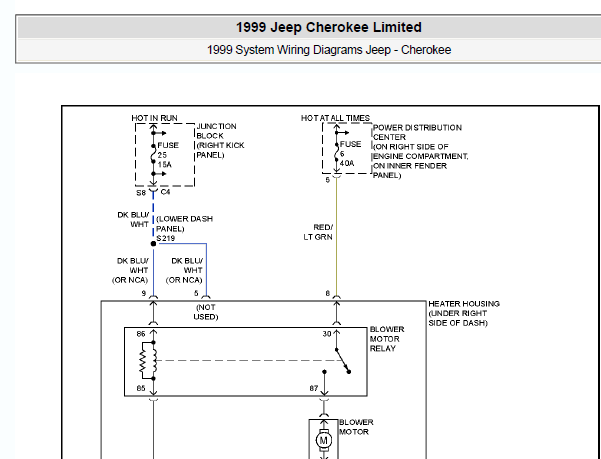The height and width of the screenshot is (459, 601).
Task: Select the '1999 System Wiring Diagrams Jeep - Cherokee' subtitle
Action: pos(329,50)
